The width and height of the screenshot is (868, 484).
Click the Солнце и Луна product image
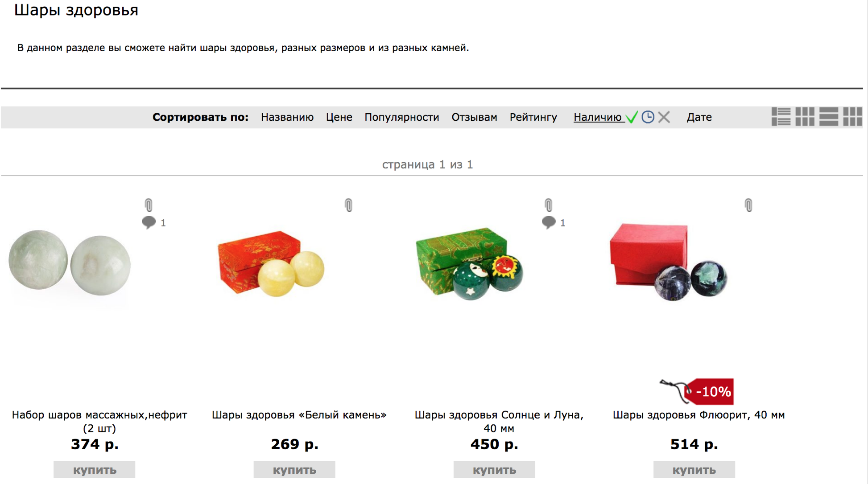pos(469,264)
